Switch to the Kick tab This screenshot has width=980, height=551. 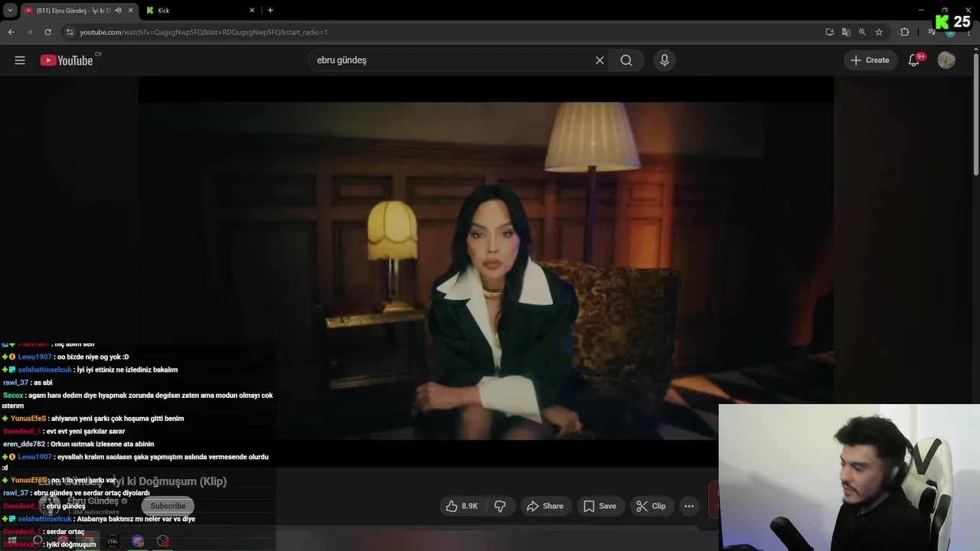pyautogui.click(x=199, y=10)
